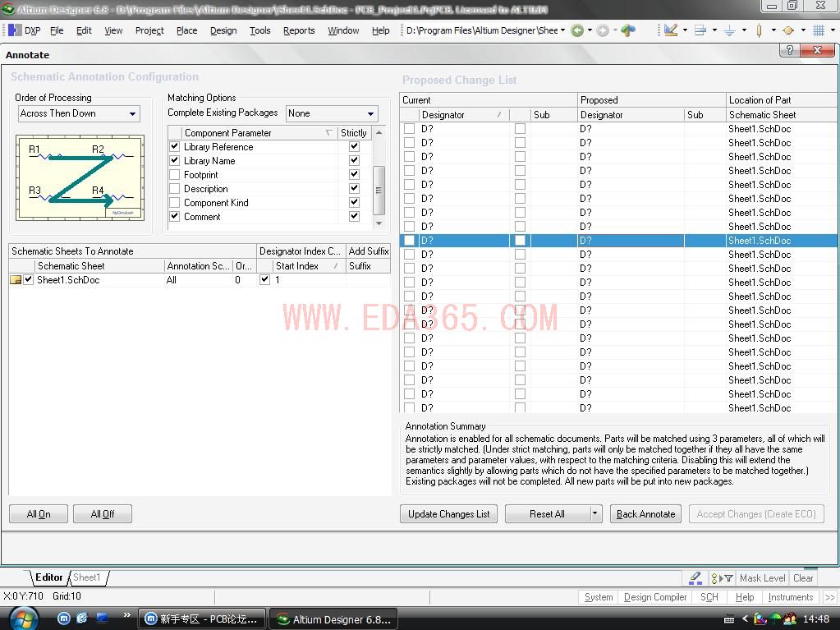Click the Windows Start orb
Screen dimensions: 840x630
tap(23, 619)
